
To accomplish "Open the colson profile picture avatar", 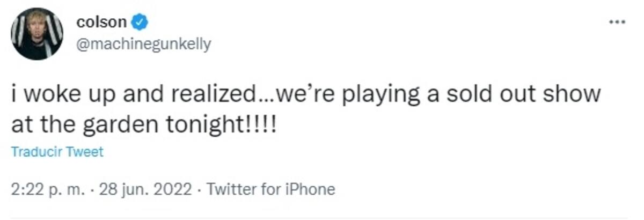I will pyautogui.click(x=38, y=34).
